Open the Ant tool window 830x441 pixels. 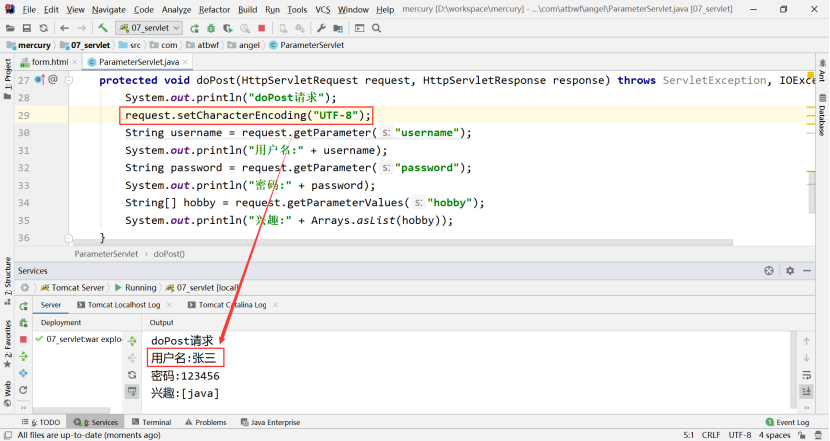pos(822,71)
